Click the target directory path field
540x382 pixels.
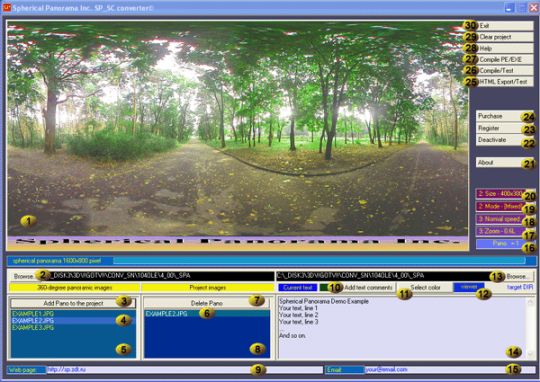pos(387,276)
